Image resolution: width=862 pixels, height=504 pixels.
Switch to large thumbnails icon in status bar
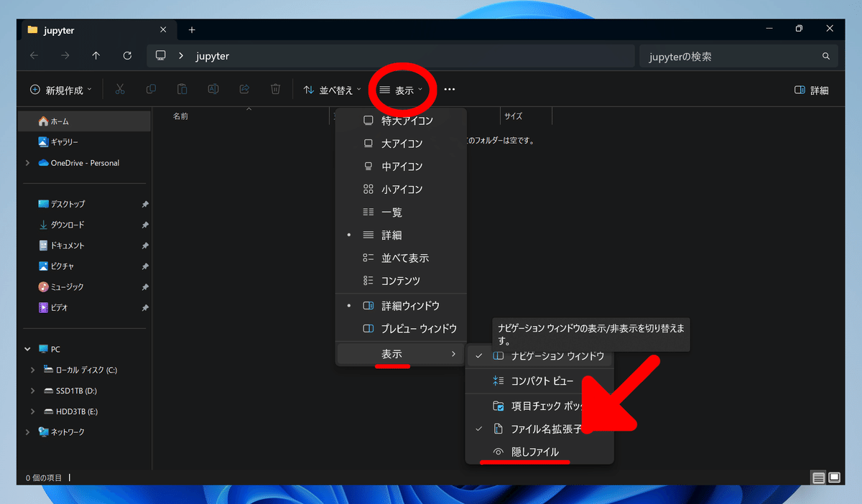(834, 477)
